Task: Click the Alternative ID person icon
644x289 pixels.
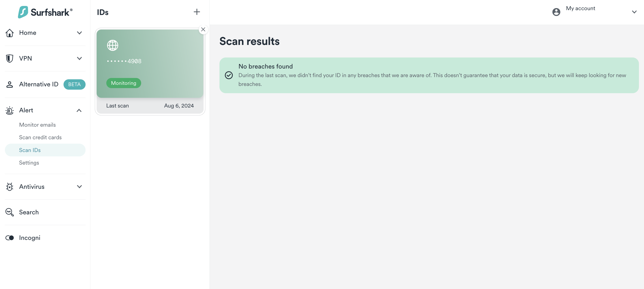Action: 9,84
